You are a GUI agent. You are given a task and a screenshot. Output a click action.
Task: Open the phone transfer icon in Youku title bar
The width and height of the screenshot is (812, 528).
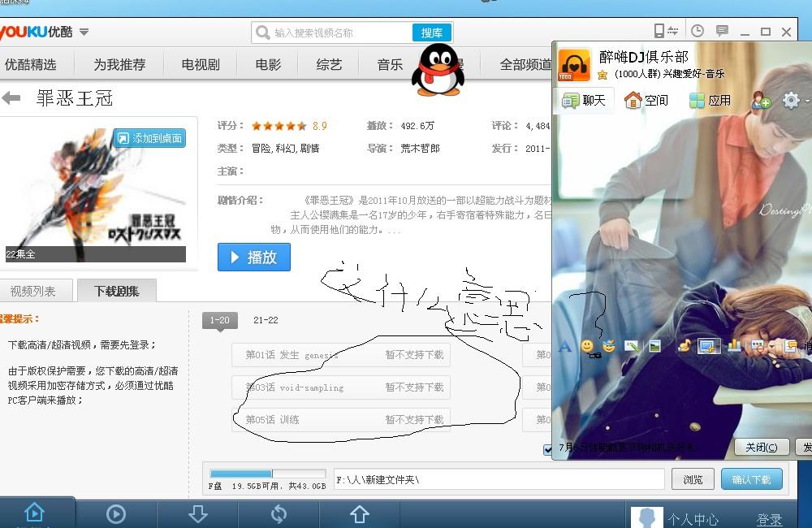(x=666, y=31)
